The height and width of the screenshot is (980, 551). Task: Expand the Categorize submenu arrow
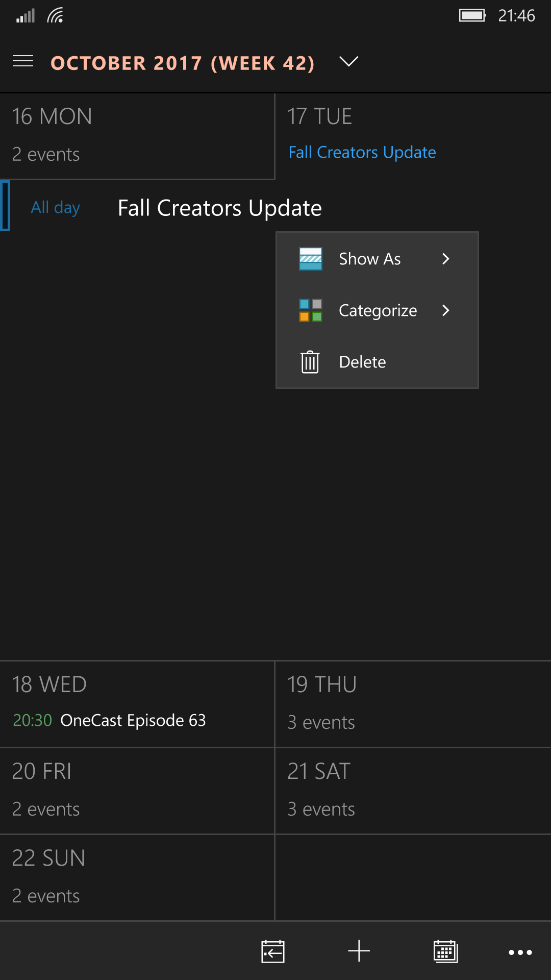[x=446, y=310]
